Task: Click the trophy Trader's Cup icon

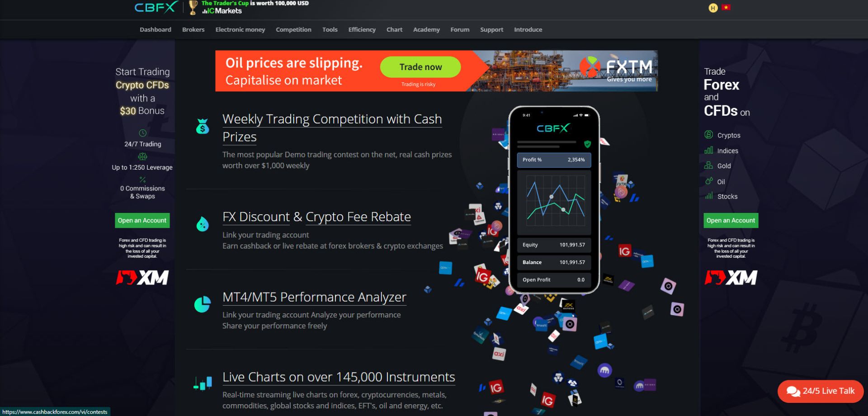Action: [x=193, y=7]
